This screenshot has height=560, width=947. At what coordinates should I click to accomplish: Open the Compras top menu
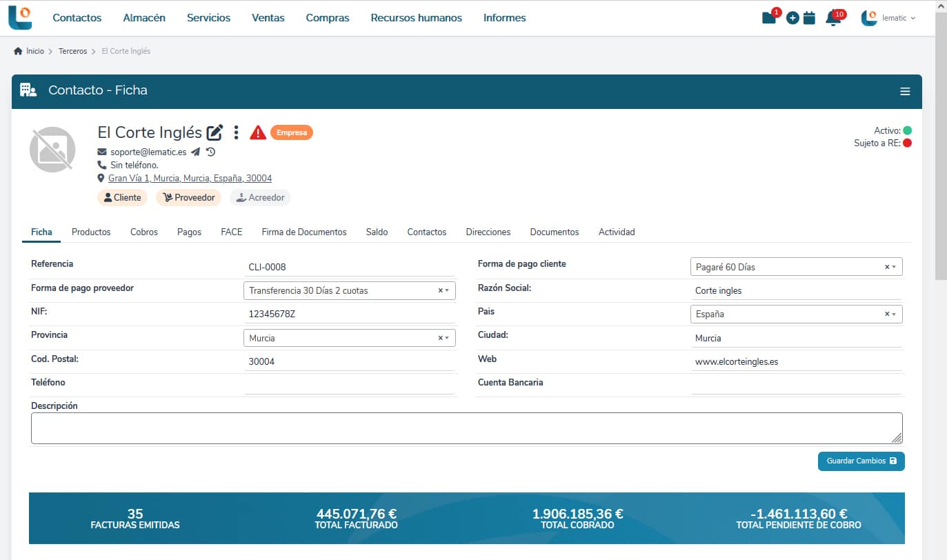pos(328,18)
